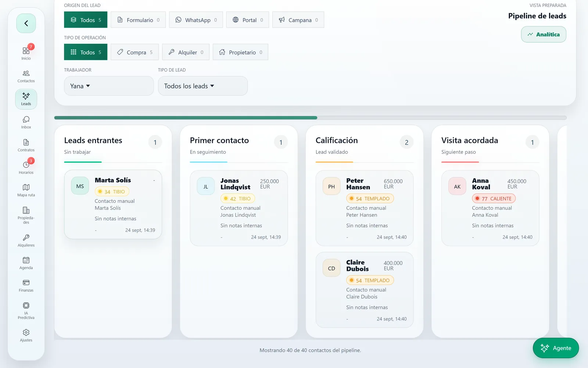Image resolution: width=588 pixels, height=368 pixels.
Task: Click the Visita acordada column title
Action: click(470, 141)
